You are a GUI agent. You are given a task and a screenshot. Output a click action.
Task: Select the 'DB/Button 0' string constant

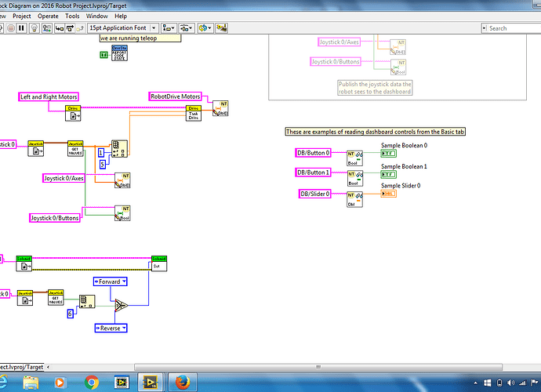tap(314, 153)
